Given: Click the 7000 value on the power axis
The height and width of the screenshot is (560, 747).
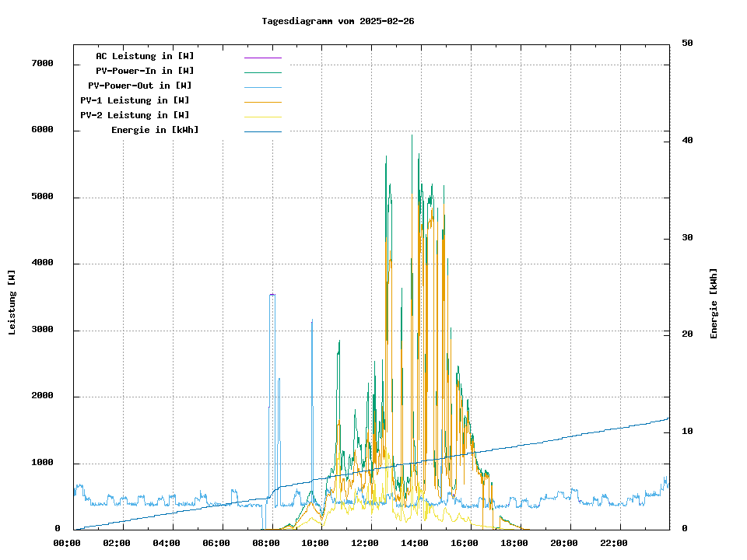Looking at the screenshot, I should click(42, 64).
